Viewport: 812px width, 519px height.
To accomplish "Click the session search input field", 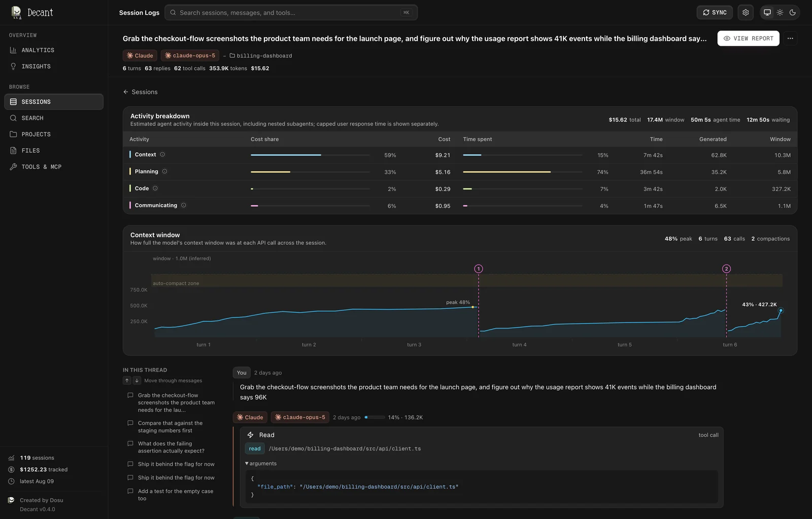I will point(291,13).
